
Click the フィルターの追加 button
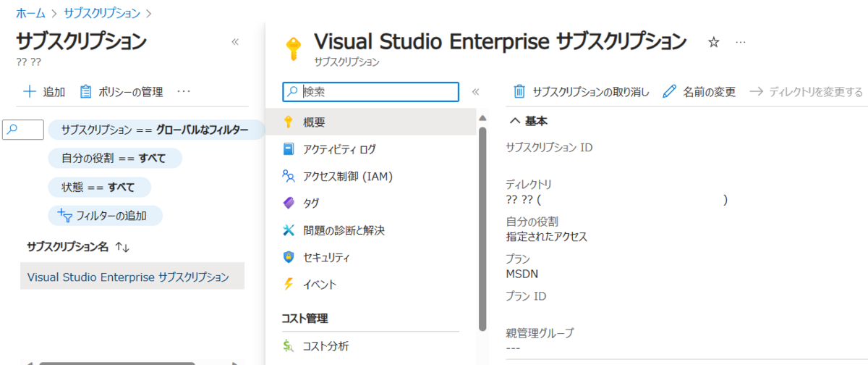coord(105,215)
